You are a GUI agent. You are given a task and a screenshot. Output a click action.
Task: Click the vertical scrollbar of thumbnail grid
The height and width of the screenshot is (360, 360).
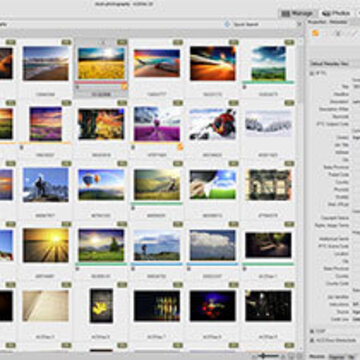pyautogui.click(x=301, y=193)
